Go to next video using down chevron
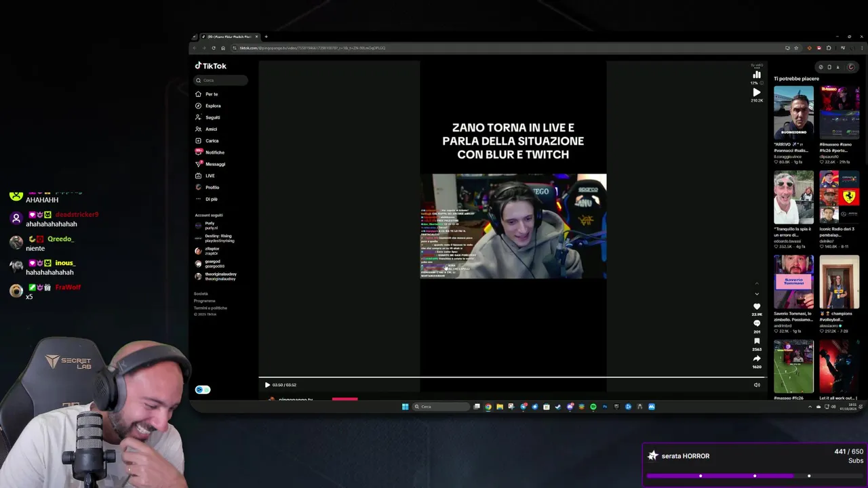The image size is (868, 488). click(x=757, y=293)
